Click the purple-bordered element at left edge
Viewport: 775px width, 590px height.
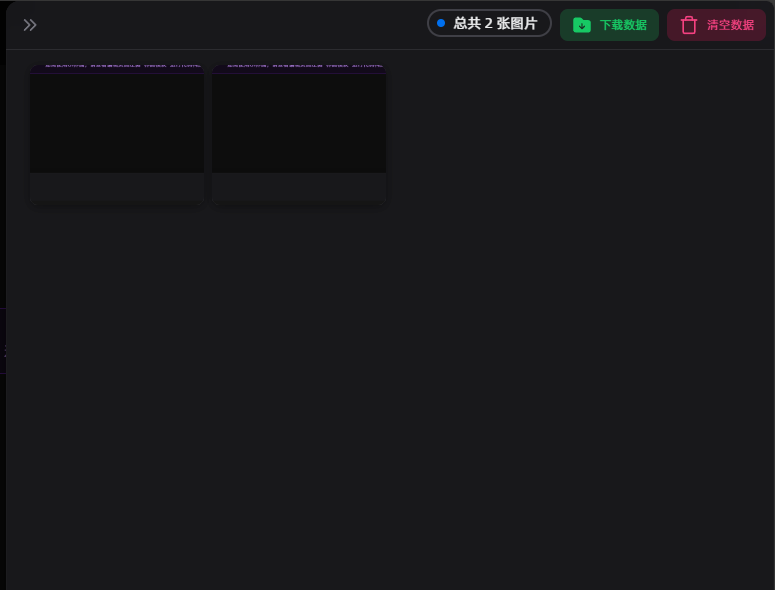tap(3, 341)
